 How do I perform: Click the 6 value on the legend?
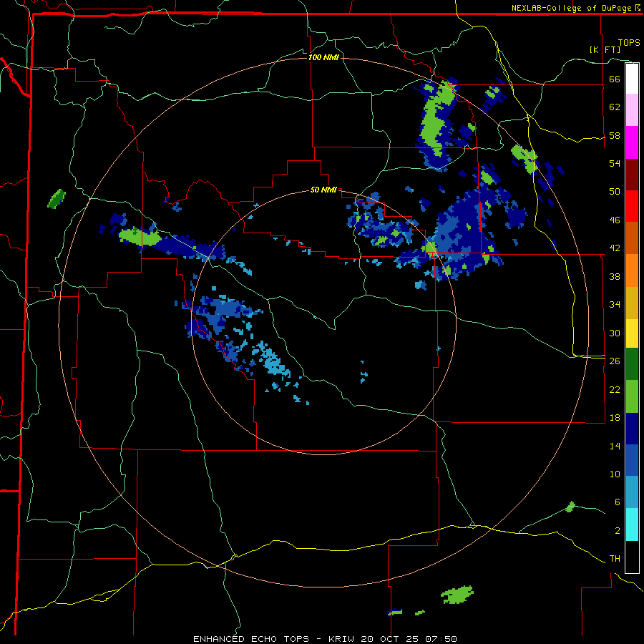click(618, 502)
